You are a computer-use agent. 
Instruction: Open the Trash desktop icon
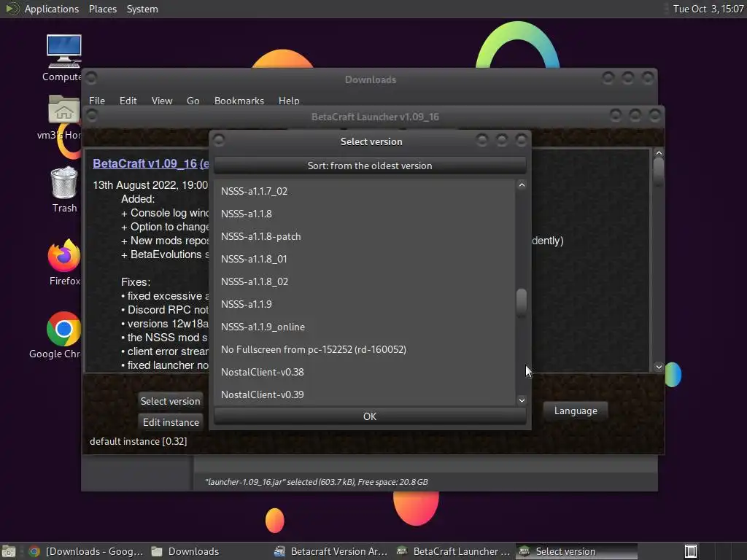pos(64,189)
